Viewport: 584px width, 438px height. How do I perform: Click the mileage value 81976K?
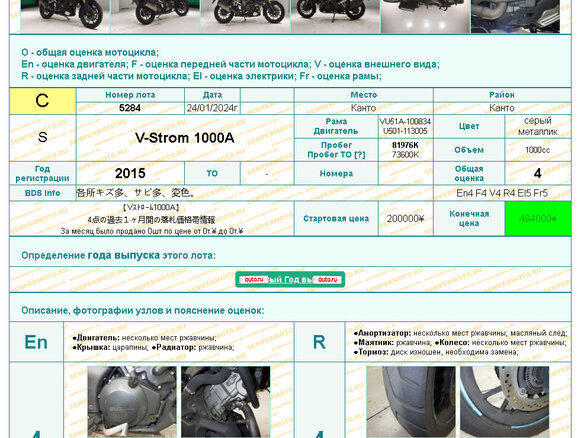(x=405, y=145)
